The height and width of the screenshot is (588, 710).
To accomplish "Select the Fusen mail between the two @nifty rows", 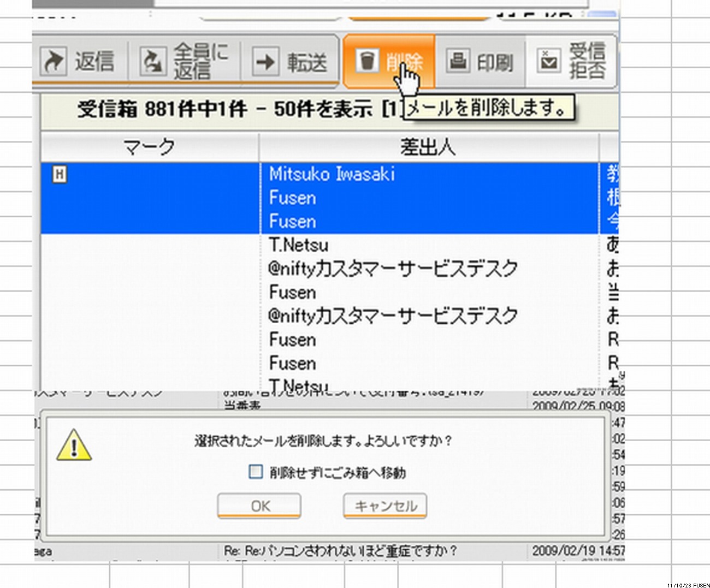I will tap(330, 292).
